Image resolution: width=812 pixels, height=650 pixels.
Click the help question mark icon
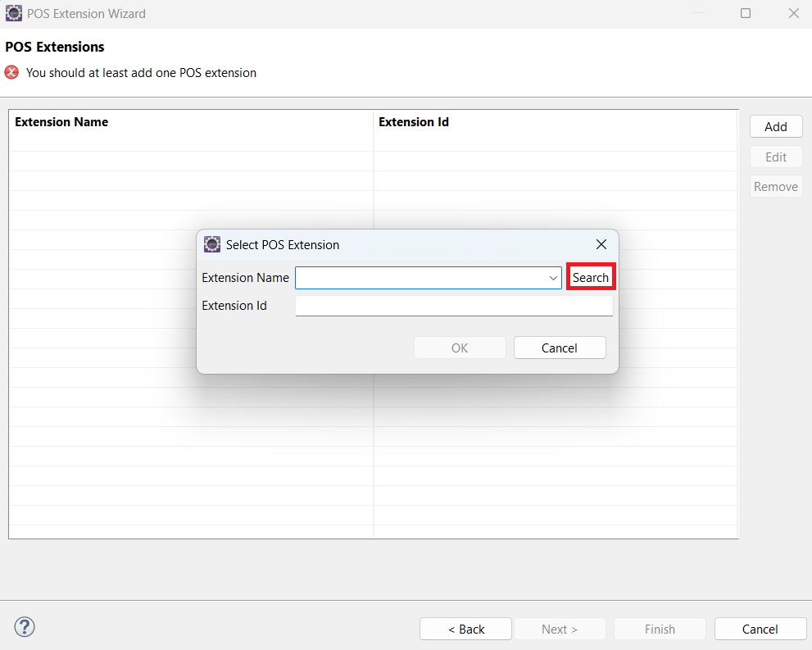[x=24, y=627]
